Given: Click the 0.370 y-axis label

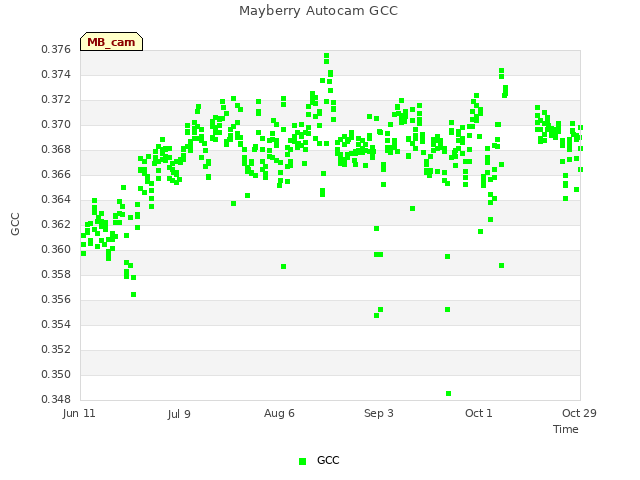Looking at the screenshot, I should click(56, 124).
